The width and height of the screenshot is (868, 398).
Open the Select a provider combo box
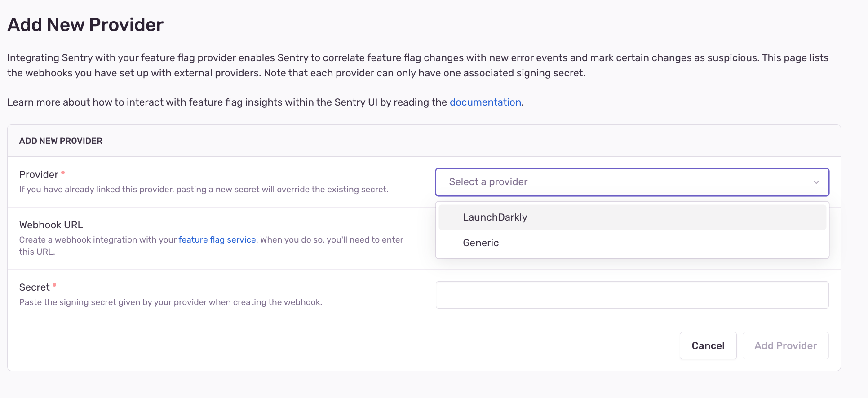click(x=632, y=182)
